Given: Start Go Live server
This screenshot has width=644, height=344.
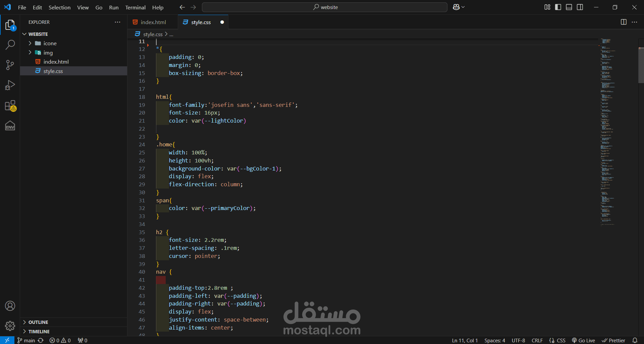Looking at the screenshot, I should coord(583,340).
